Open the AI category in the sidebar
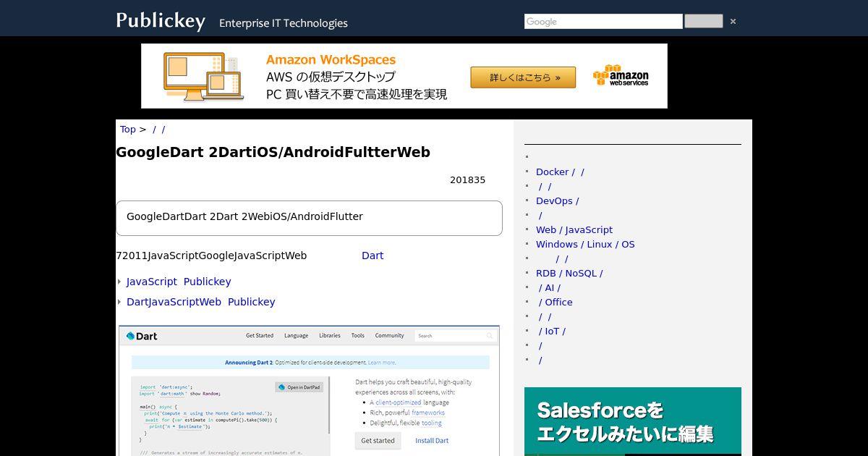 coord(550,288)
